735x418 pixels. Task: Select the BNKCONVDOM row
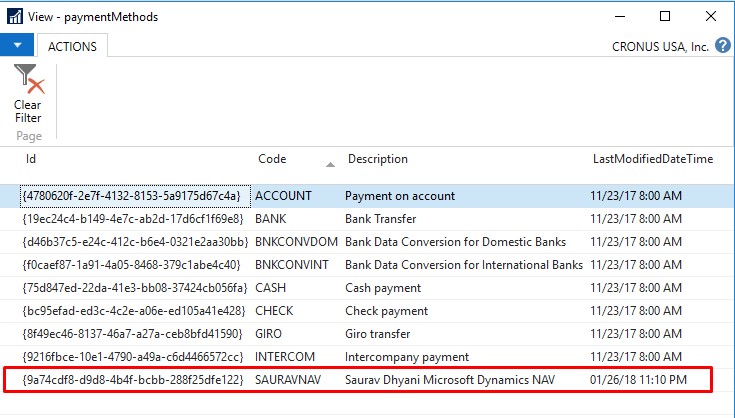tap(297, 242)
